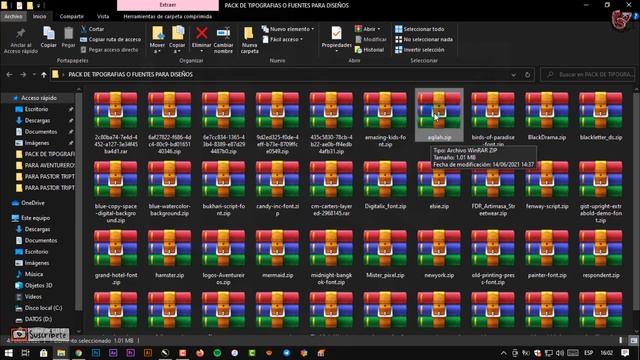Select the elsie.zip archive
This screenshot has width=640, height=360.
(x=439, y=185)
